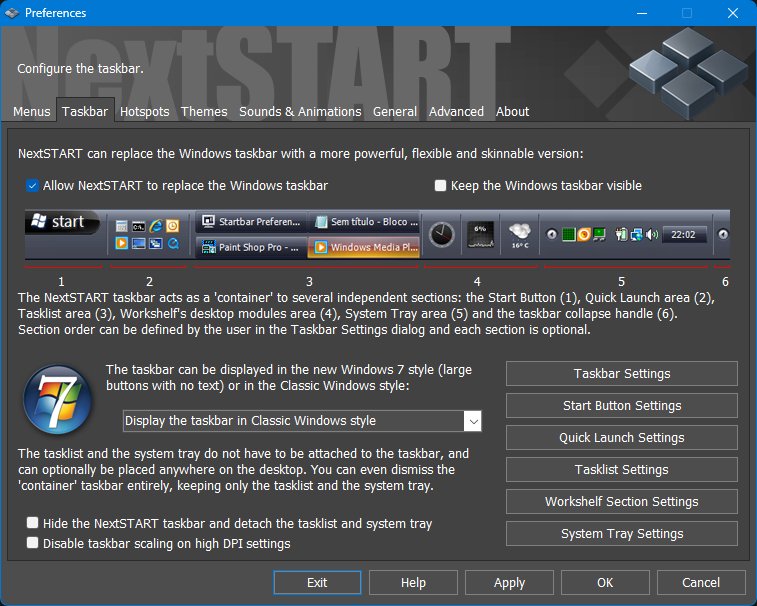Close the Preferences window
757x606 pixels.
(733, 13)
